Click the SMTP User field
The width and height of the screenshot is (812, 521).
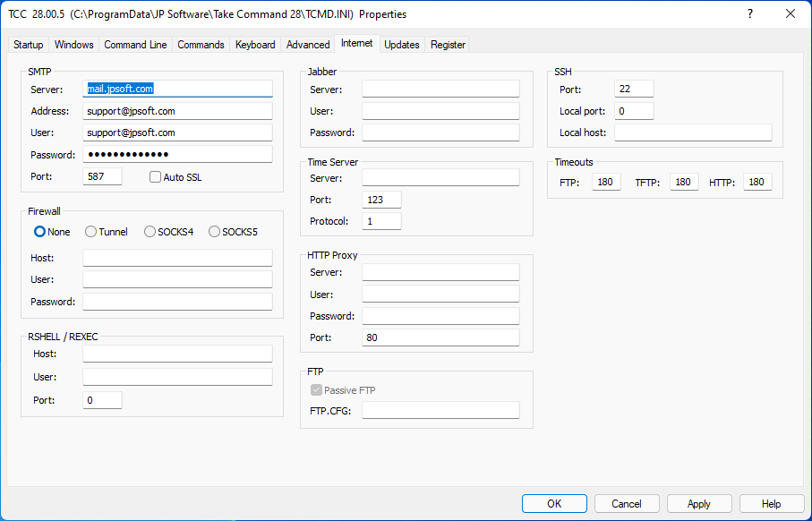point(177,132)
